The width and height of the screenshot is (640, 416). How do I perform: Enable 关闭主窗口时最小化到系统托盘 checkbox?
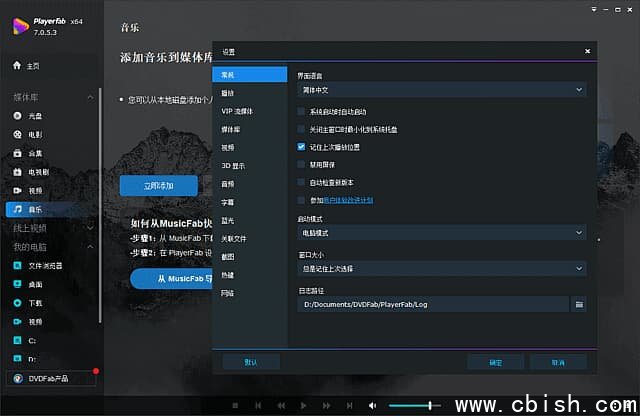pos(301,129)
